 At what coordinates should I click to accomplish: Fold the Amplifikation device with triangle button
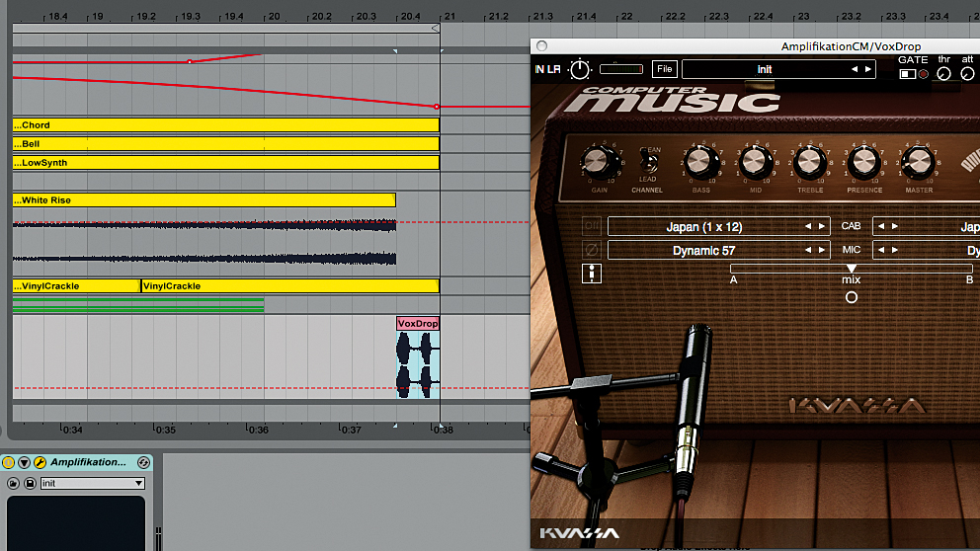tap(24, 462)
